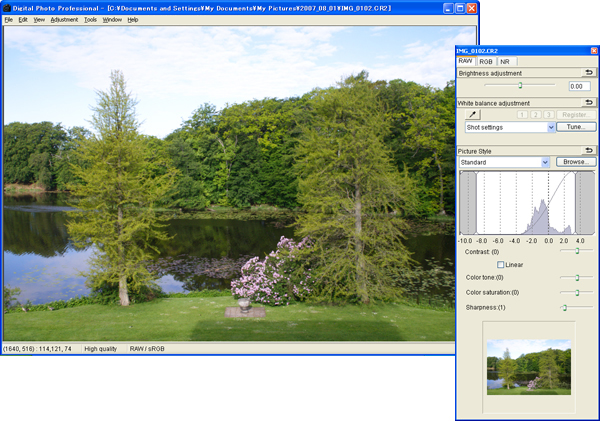The image size is (600, 421).
Task: Reset the Picture Style with its revert icon
Action: (x=588, y=150)
